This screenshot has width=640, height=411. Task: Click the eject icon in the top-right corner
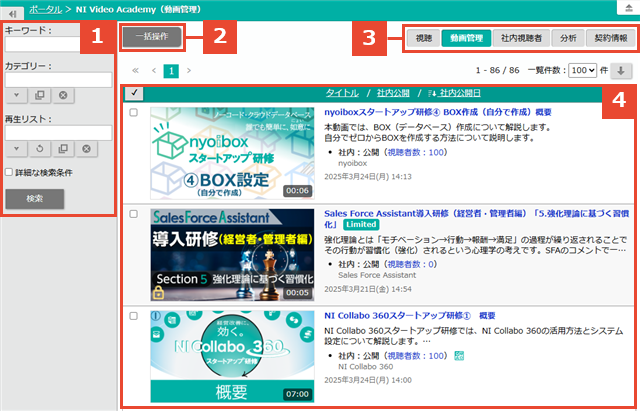click(x=629, y=8)
